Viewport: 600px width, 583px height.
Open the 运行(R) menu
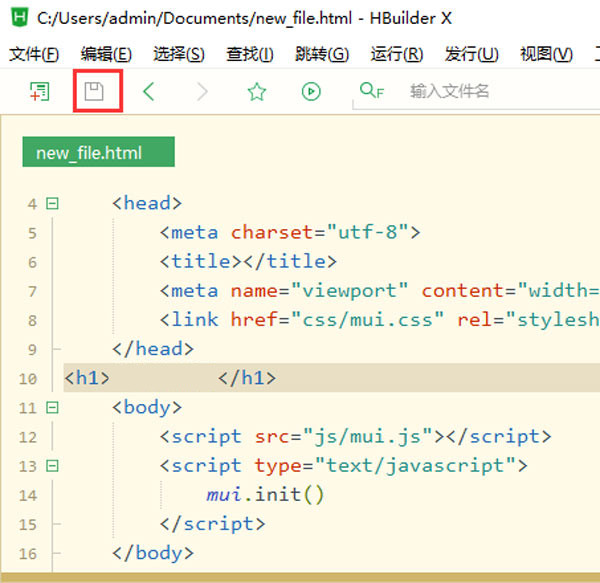396,54
